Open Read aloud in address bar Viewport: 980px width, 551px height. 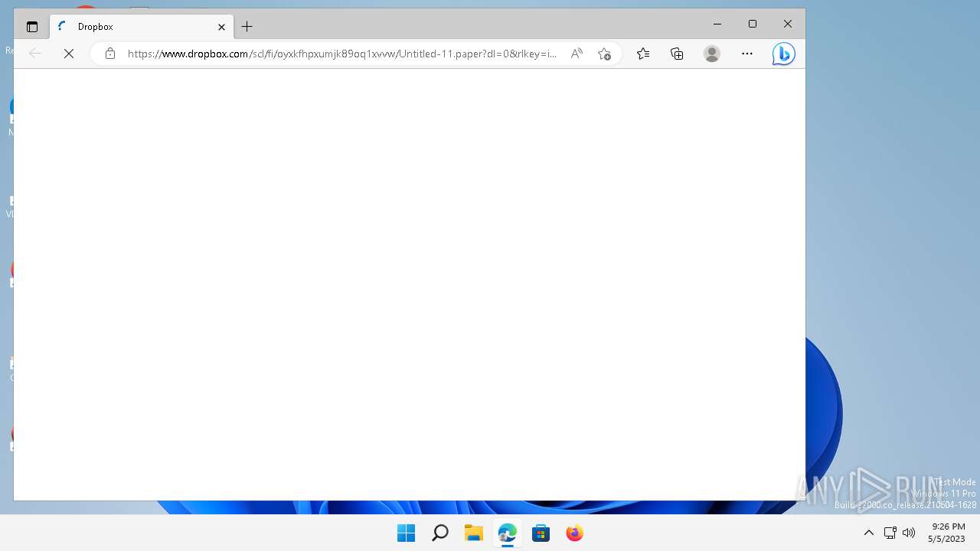pos(577,54)
